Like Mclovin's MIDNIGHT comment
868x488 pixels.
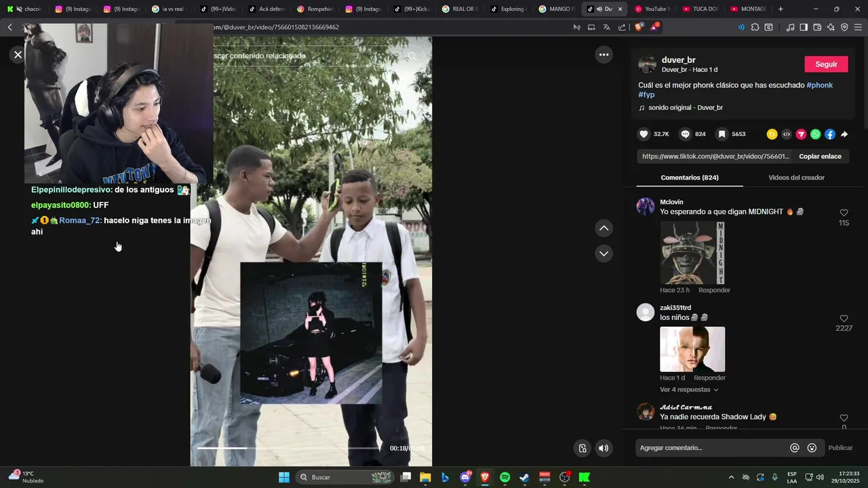844,213
